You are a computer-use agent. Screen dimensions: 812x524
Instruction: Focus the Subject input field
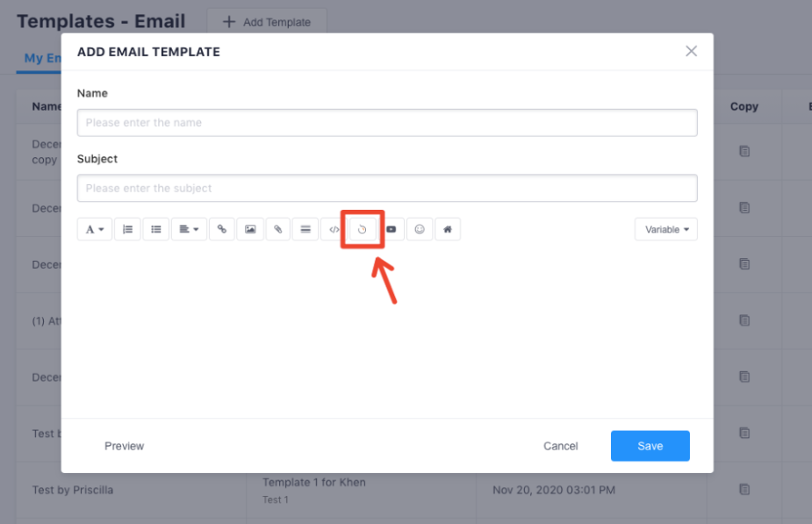coord(387,188)
